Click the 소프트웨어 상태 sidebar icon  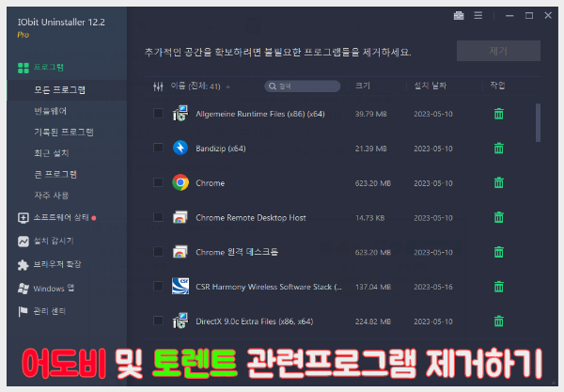coord(23,218)
